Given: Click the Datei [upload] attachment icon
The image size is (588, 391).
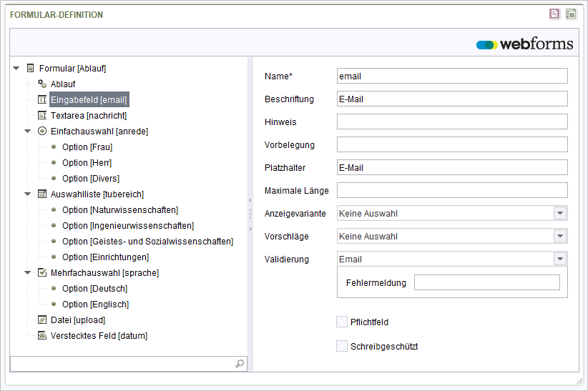Looking at the screenshot, I should pos(42,320).
